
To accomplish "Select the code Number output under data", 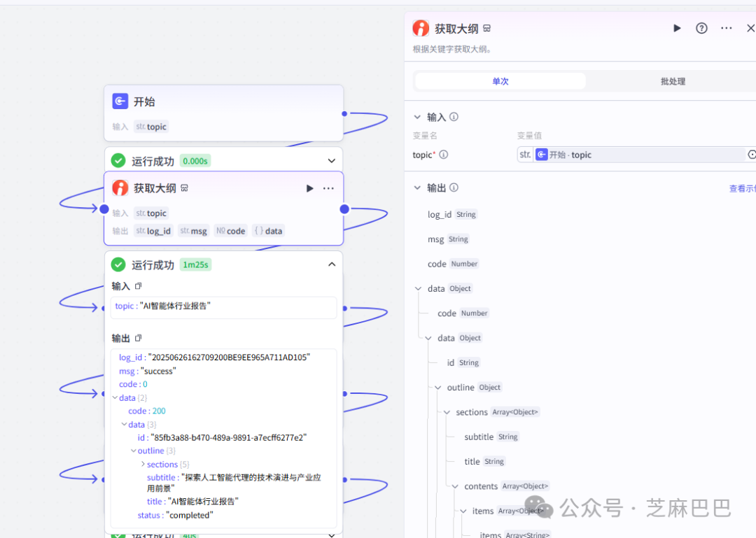I will [x=463, y=313].
